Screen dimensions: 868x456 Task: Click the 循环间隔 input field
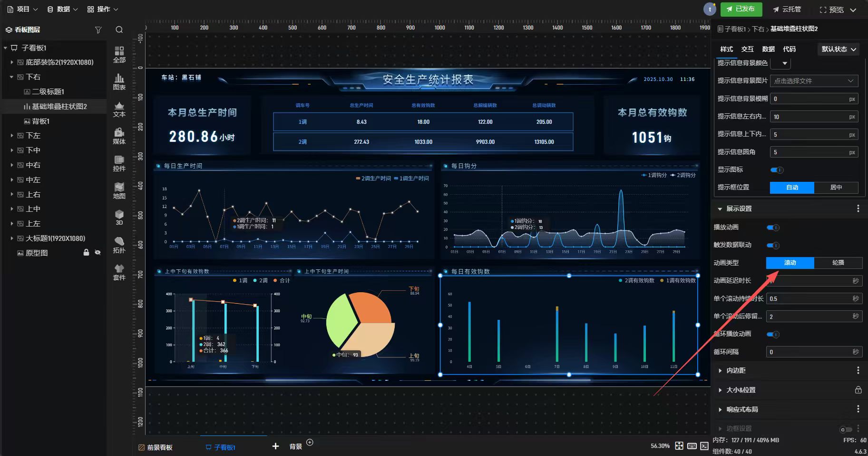809,352
